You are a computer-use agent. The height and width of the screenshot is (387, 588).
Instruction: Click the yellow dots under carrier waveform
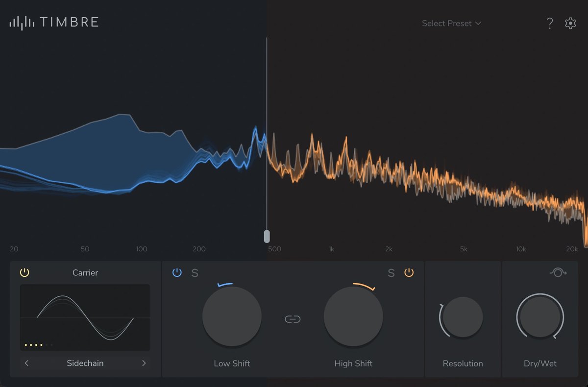(34, 345)
